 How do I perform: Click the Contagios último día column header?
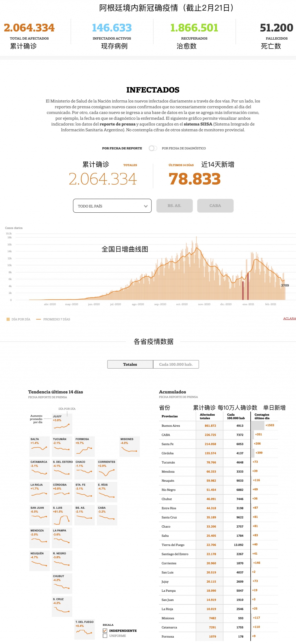click(262, 416)
